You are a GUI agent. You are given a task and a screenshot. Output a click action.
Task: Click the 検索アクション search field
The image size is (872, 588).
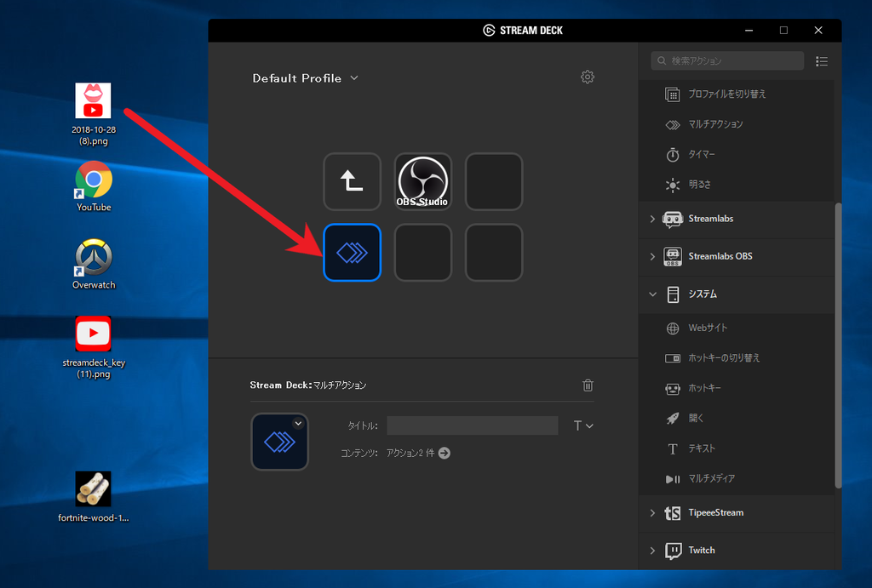click(727, 60)
